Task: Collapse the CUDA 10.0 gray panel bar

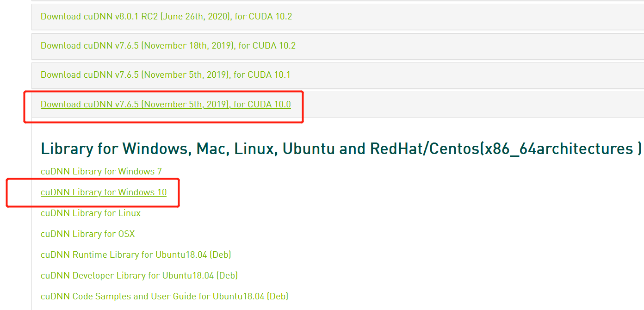Action: (x=463, y=105)
